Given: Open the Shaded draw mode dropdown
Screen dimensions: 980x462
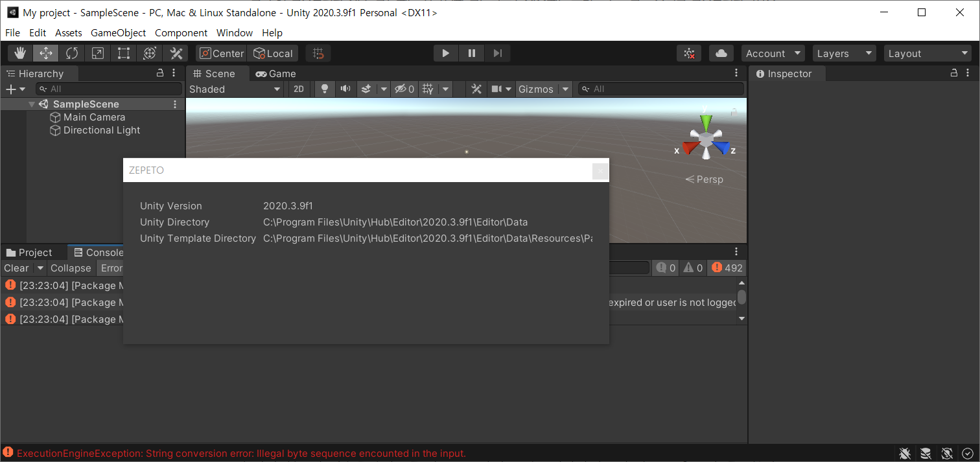Looking at the screenshot, I should [x=235, y=89].
